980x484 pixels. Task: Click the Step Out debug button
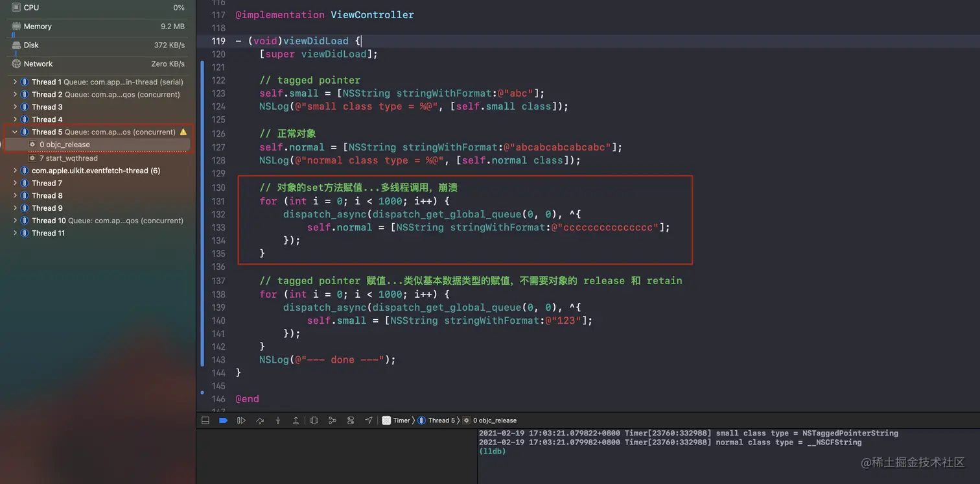pos(296,420)
